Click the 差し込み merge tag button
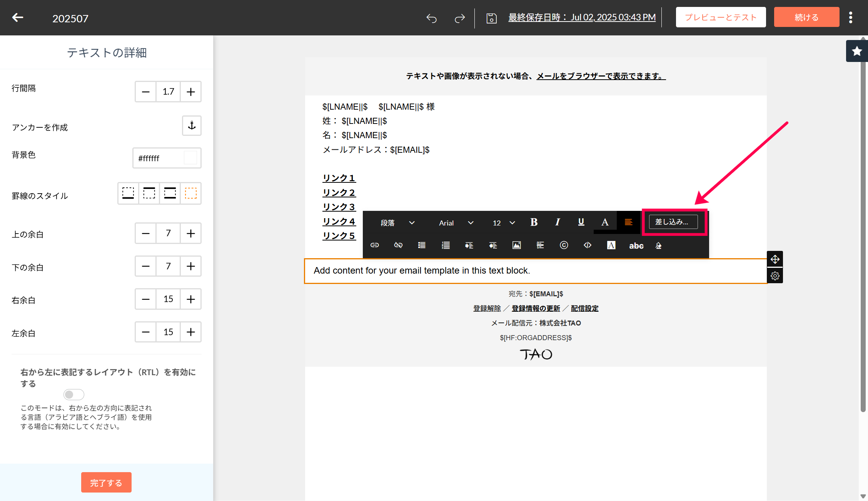Viewport: 868px width, 501px height. click(673, 222)
